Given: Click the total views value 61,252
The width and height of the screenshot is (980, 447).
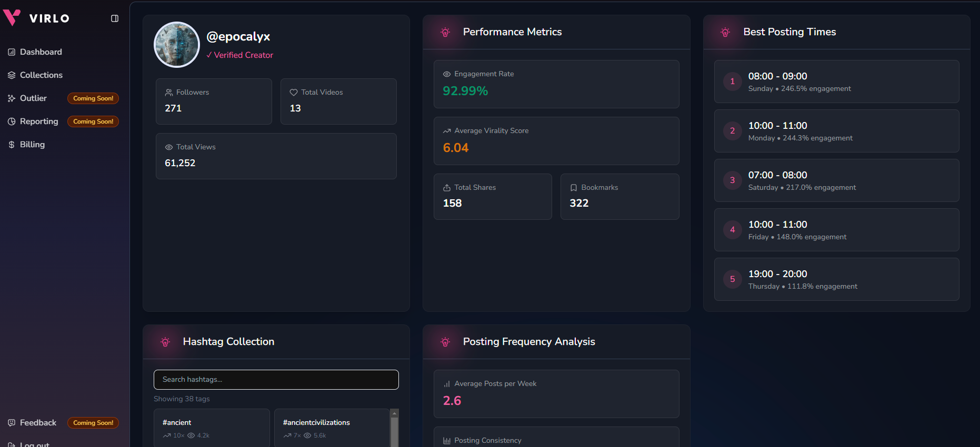Looking at the screenshot, I should pyautogui.click(x=180, y=163).
